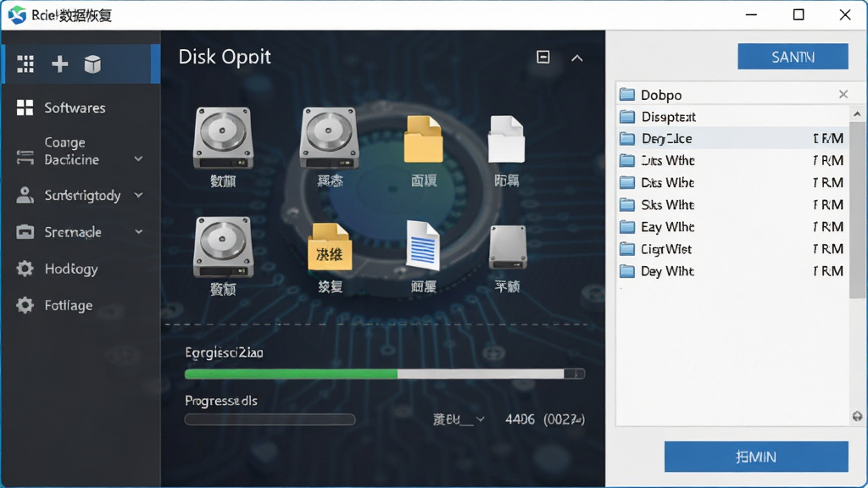Click the folder icon of the Disaptext row
Image resolution: width=868 pixels, height=488 pixels.
click(x=627, y=117)
